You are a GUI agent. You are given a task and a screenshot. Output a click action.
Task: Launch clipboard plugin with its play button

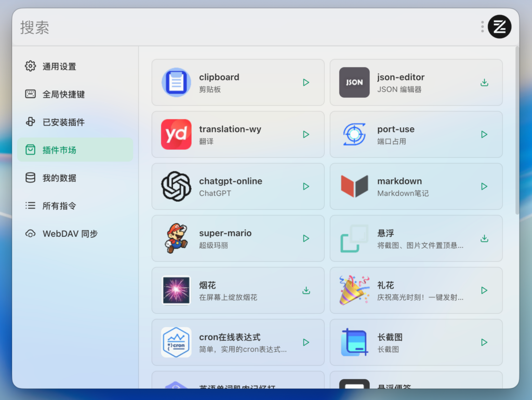[x=306, y=83]
